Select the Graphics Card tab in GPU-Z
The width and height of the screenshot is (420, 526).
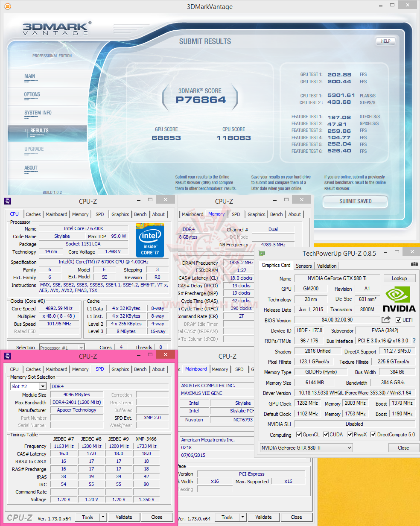pyautogui.click(x=276, y=265)
